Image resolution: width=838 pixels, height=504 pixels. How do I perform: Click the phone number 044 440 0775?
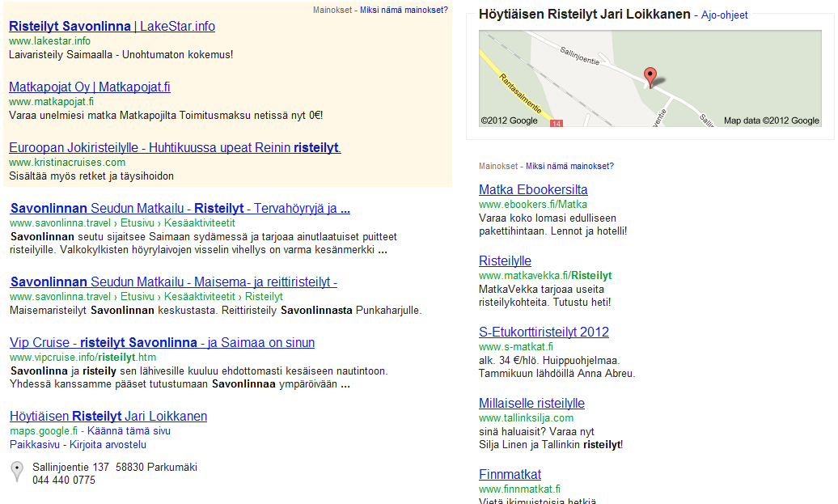64,481
